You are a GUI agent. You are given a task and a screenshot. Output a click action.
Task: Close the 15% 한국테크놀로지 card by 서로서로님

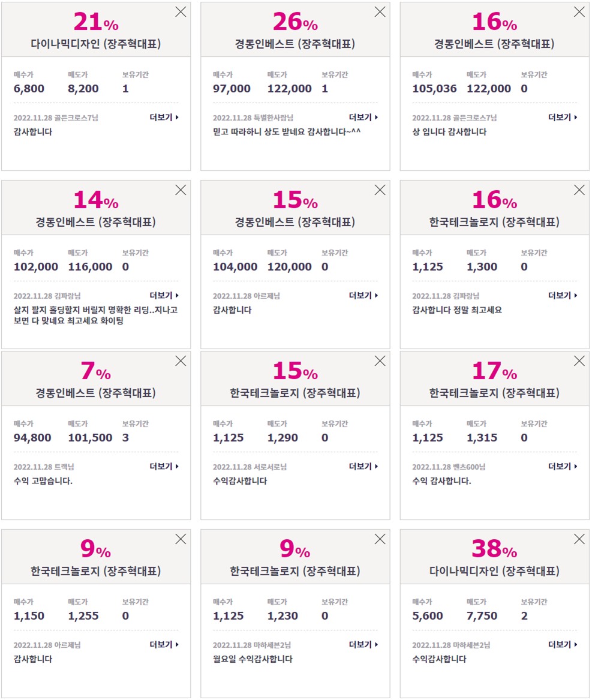click(380, 361)
